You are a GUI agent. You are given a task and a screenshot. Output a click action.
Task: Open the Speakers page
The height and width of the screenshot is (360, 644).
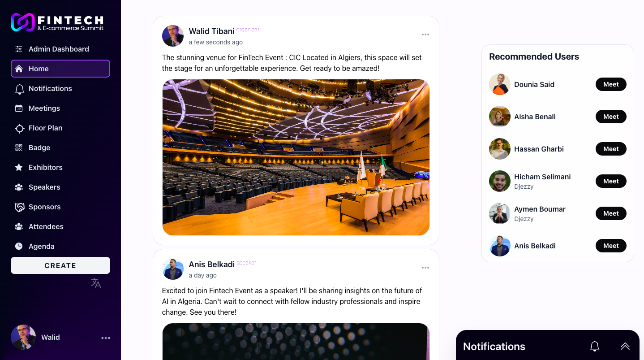44,187
